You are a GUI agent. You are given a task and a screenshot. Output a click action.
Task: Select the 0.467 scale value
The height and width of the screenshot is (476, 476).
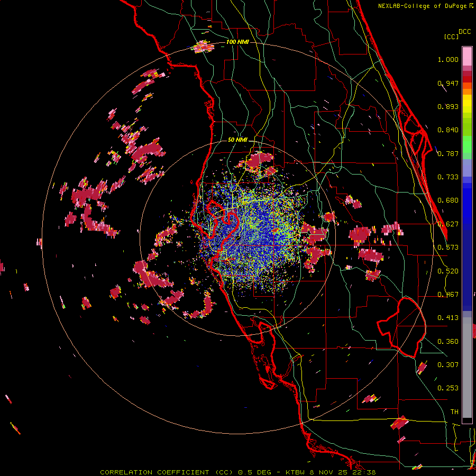pos(448,295)
